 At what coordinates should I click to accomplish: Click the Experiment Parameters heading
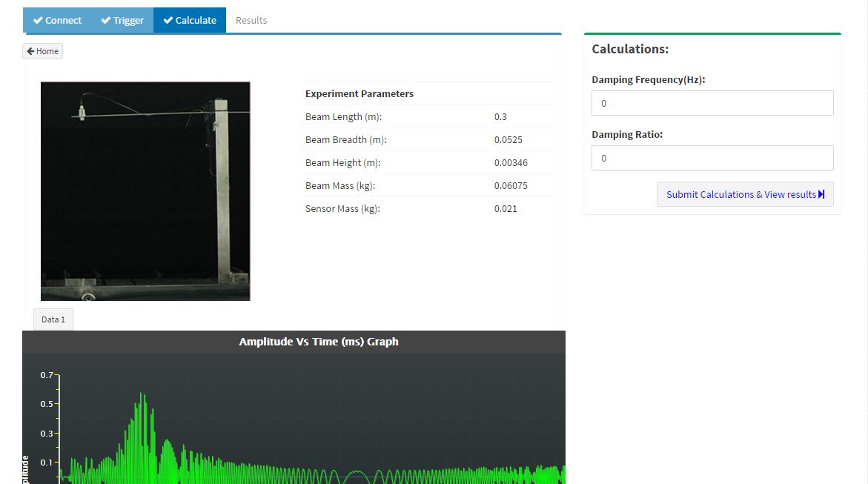point(360,93)
